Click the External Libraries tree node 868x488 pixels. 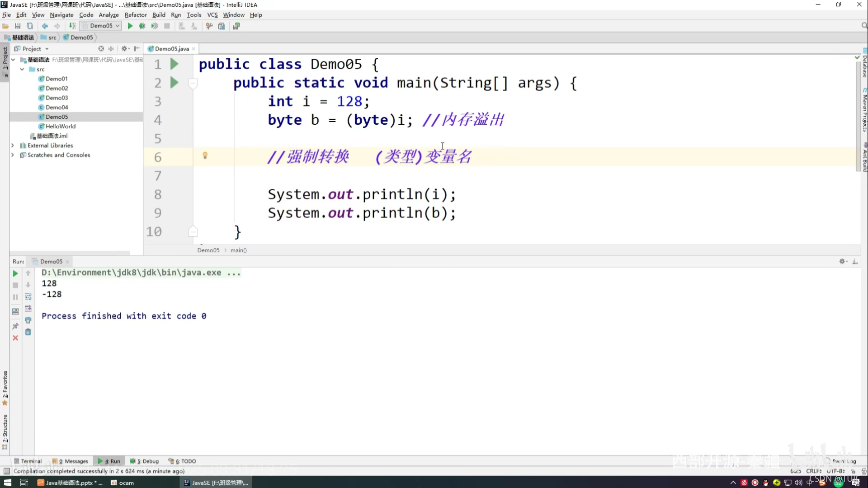[50, 145]
